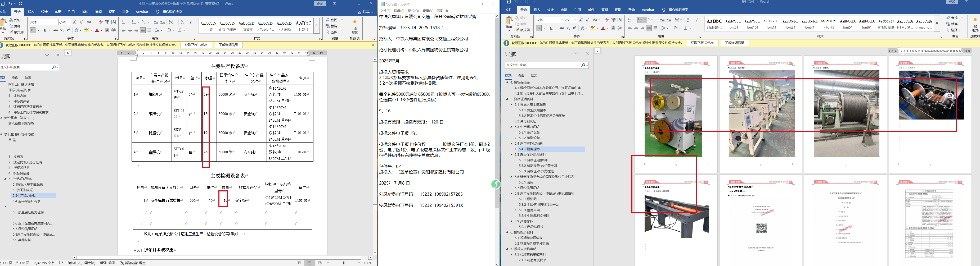
Task: Switch to the 页面 tab in the right navigation pane
Action: click(521, 76)
